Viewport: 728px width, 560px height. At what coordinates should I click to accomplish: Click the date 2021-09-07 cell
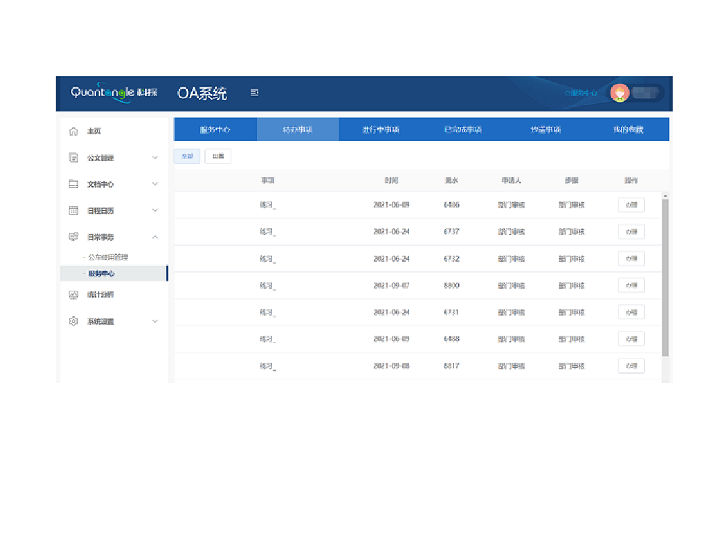(x=392, y=285)
